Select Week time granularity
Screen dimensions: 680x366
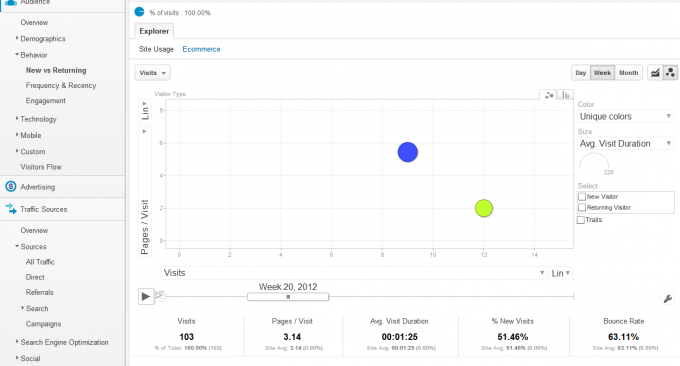[x=602, y=73]
